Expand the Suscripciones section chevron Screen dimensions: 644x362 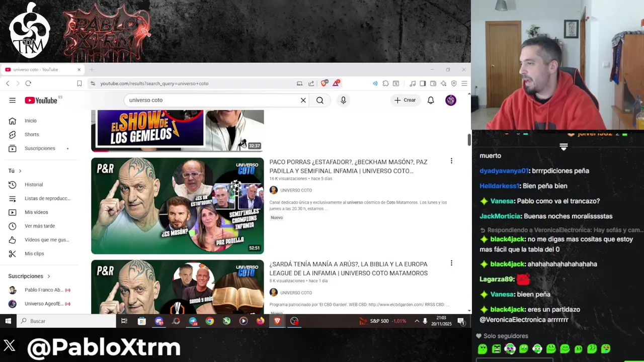(49, 276)
